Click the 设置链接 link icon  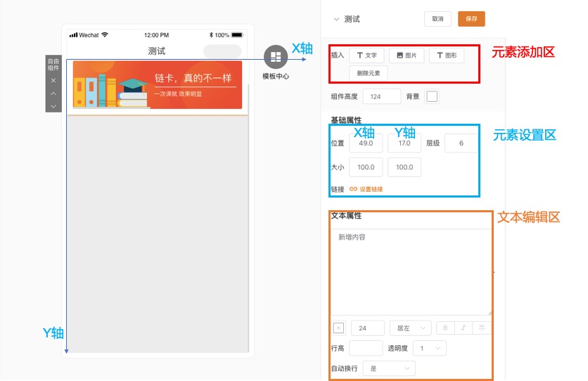tap(354, 189)
